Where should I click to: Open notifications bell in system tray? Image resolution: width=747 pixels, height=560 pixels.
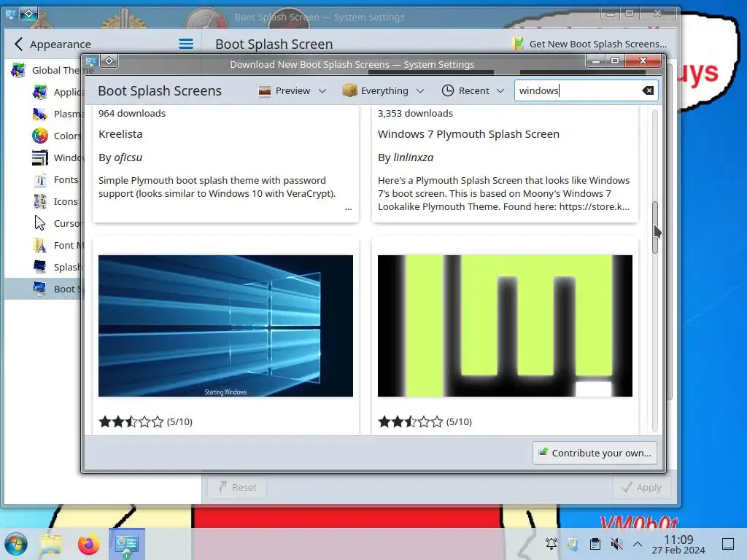(x=551, y=544)
